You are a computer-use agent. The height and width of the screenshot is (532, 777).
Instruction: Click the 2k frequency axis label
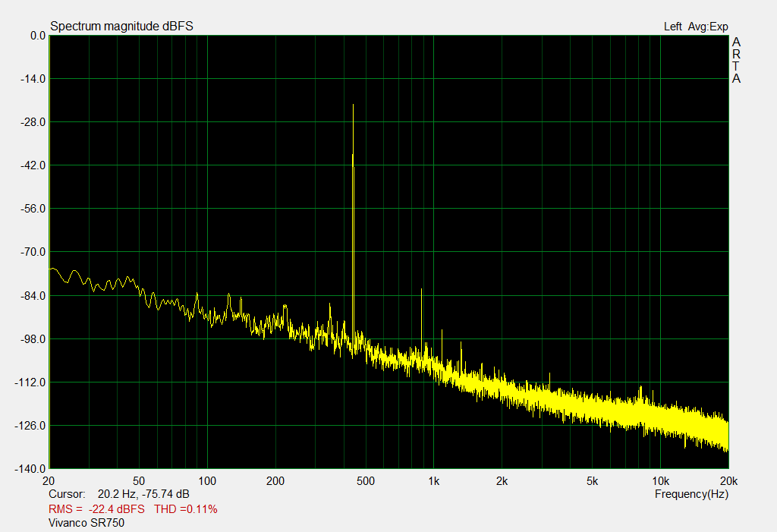pyautogui.click(x=502, y=481)
